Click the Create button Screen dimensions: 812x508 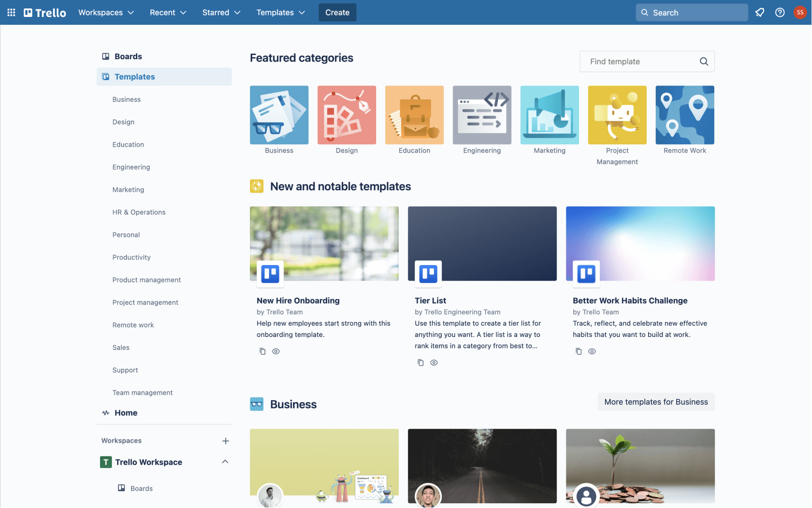point(337,13)
